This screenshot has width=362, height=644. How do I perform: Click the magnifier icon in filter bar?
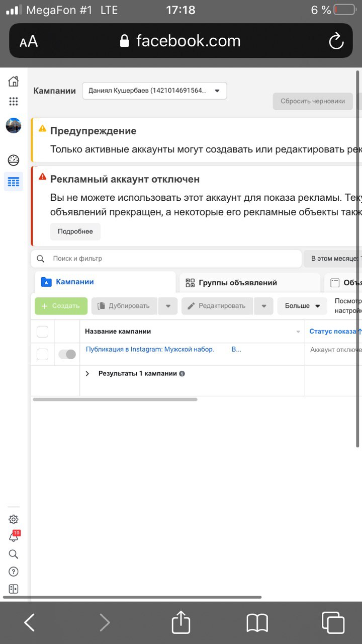41,259
